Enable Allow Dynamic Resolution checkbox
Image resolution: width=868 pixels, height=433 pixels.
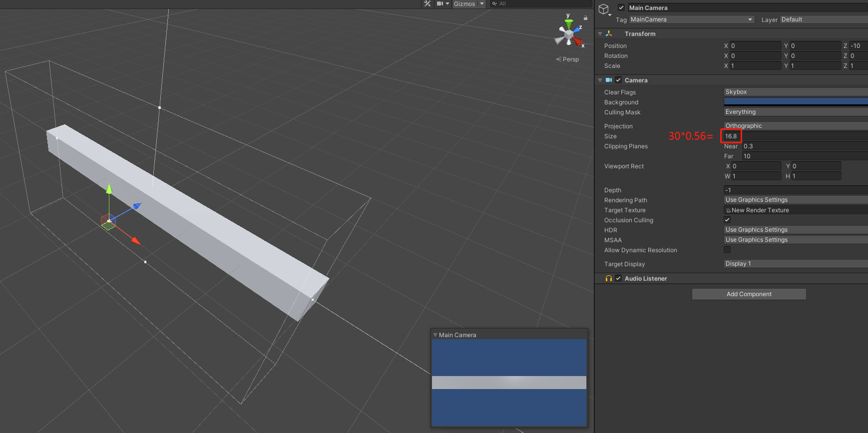[727, 250]
